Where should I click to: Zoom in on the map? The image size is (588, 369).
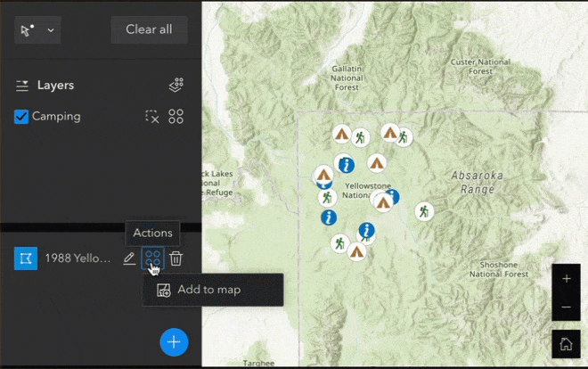567,279
